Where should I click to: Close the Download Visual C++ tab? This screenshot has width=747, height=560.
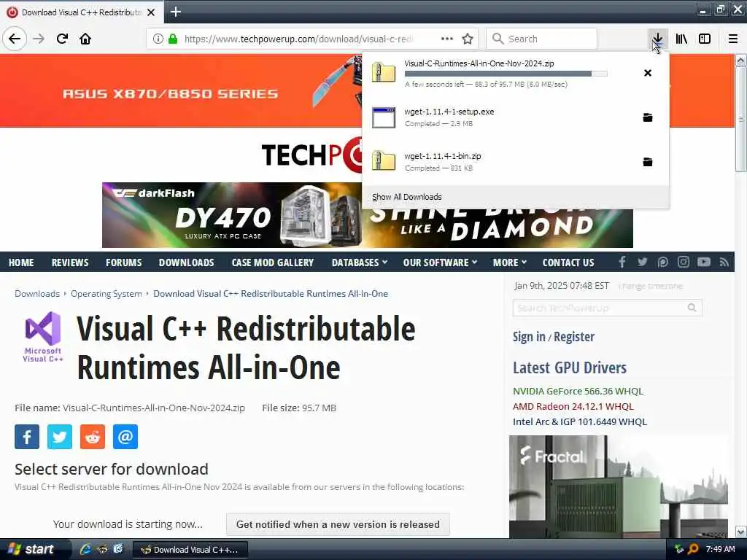(x=151, y=12)
